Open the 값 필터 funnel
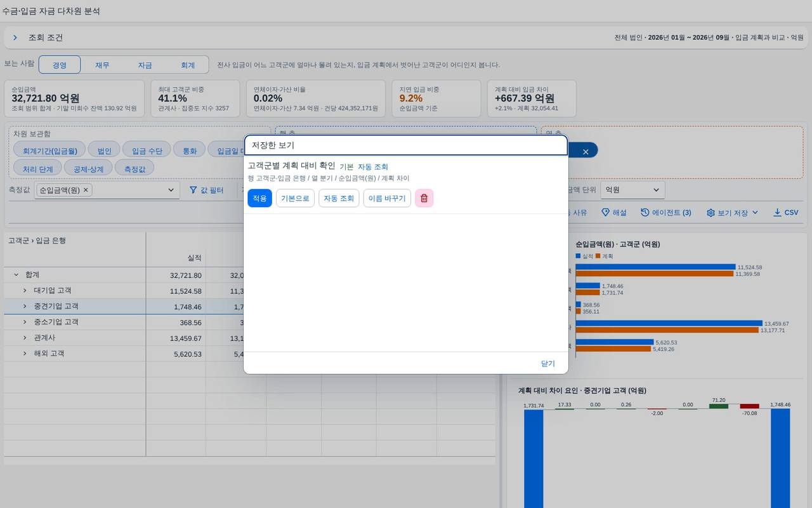Screen dimensions: 812x508 (206, 190)
